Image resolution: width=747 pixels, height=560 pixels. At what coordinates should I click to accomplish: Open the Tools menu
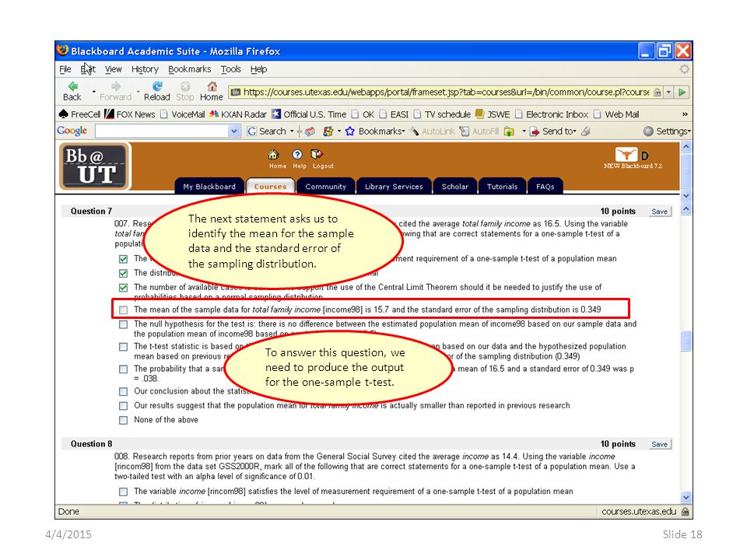(230, 69)
